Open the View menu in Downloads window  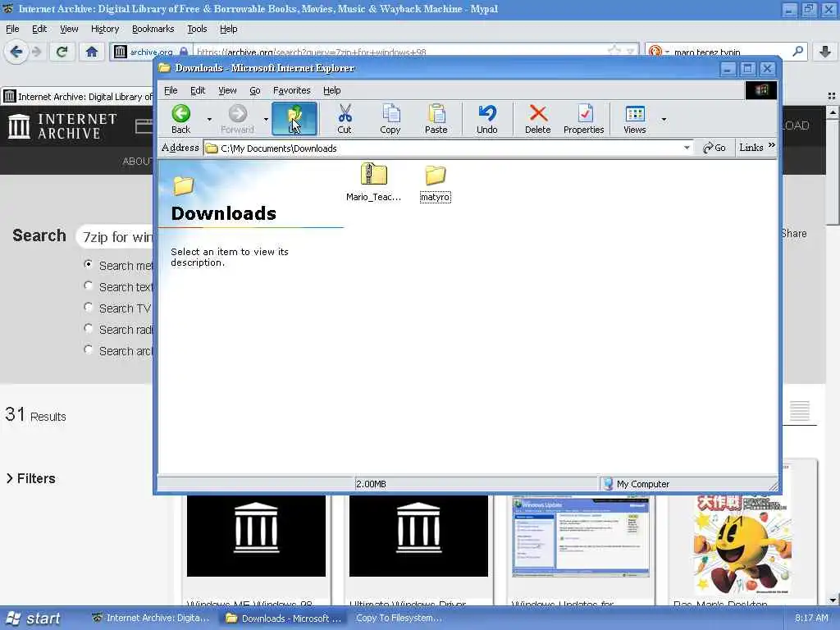click(x=227, y=90)
